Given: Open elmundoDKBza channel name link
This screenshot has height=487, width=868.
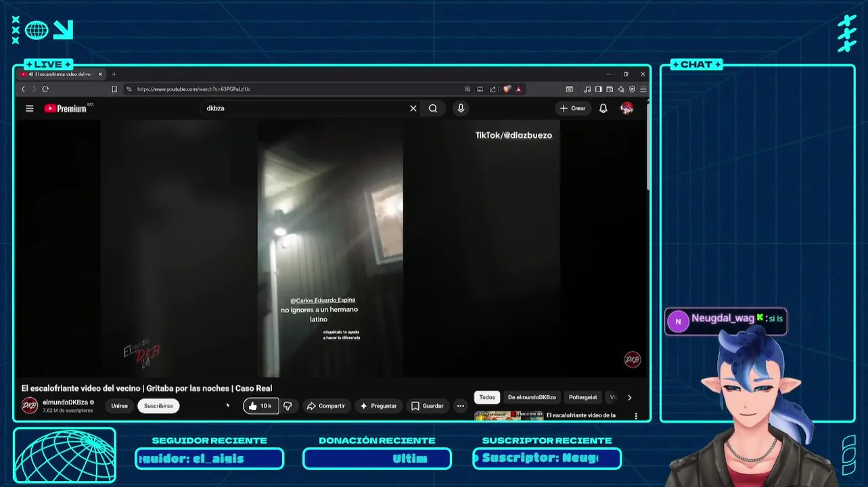Looking at the screenshot, I should [x=65, y=402].
